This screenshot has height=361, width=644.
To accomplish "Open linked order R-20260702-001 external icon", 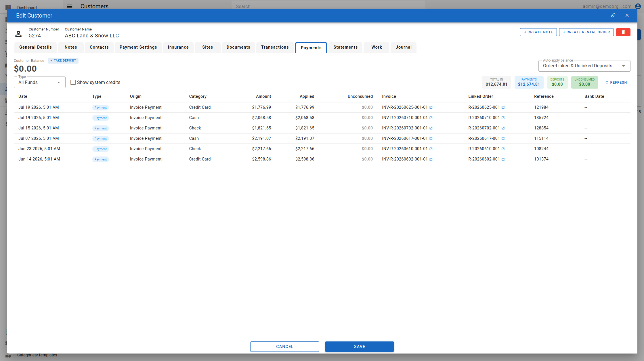I will (x=503, y=128).
